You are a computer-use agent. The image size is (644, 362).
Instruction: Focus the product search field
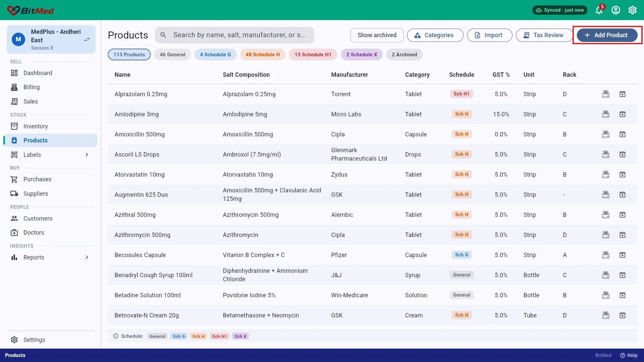click(235, 35)
